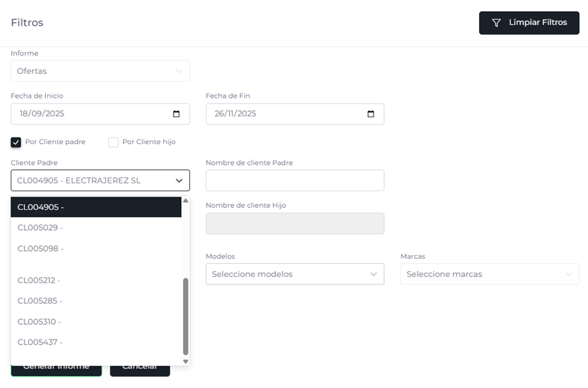Choose the CL005437 option
The width and height of the screenshot is (588, 388).
click(96, 343)
